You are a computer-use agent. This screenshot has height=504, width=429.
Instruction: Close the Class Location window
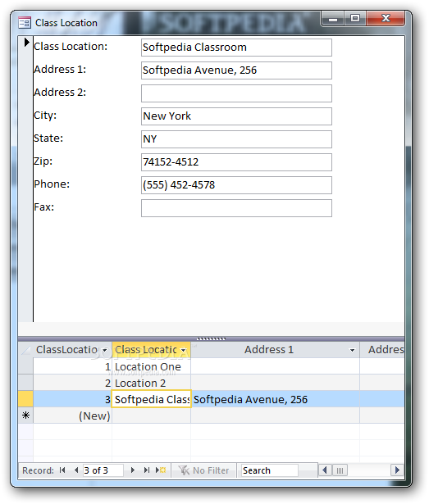pos(386,19)
